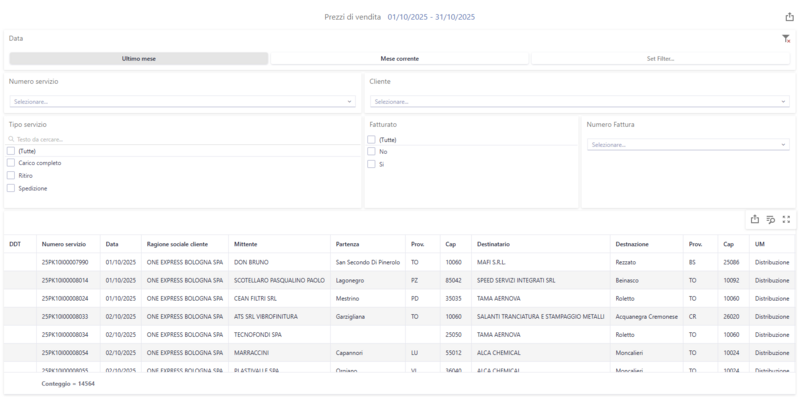Check (Tutte) under Fatturato
The width and height of the screenshot is (800, 397).
click(x=371, y=139)
